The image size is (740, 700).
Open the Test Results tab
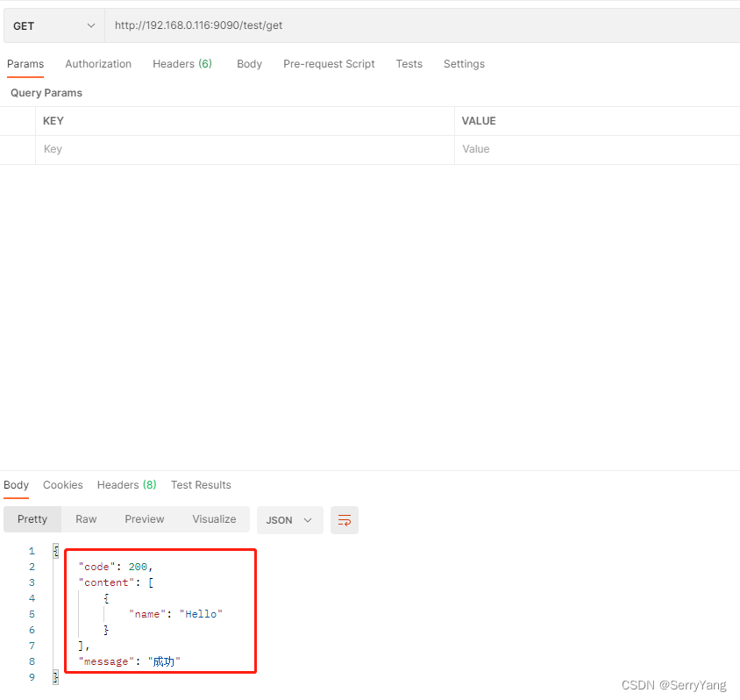[201, 485]
